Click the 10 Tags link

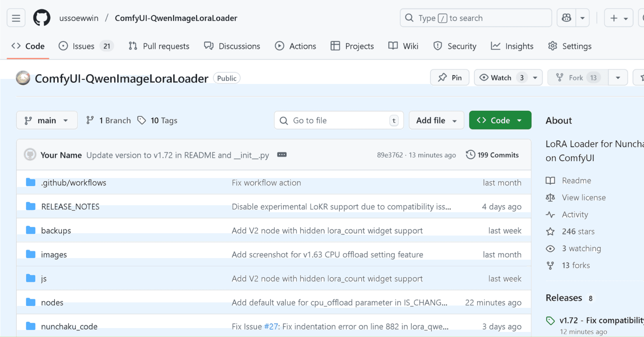coord(158,120)
